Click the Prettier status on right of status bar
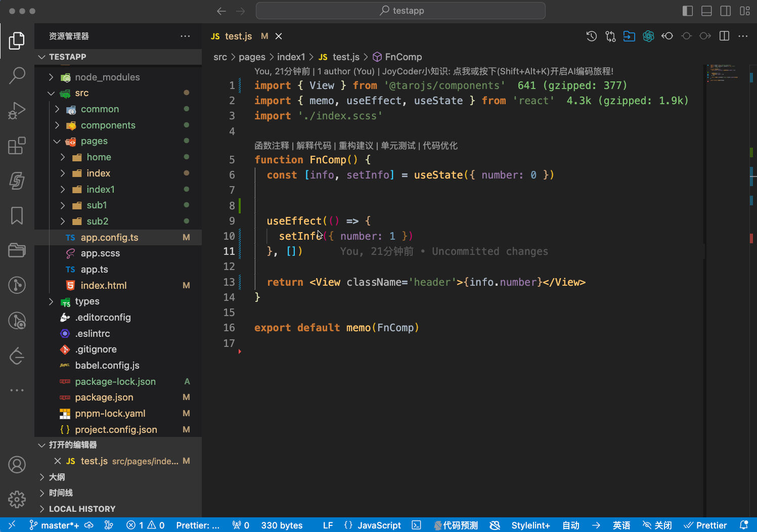Screen dimensions: 757x532 pos(705,525)
